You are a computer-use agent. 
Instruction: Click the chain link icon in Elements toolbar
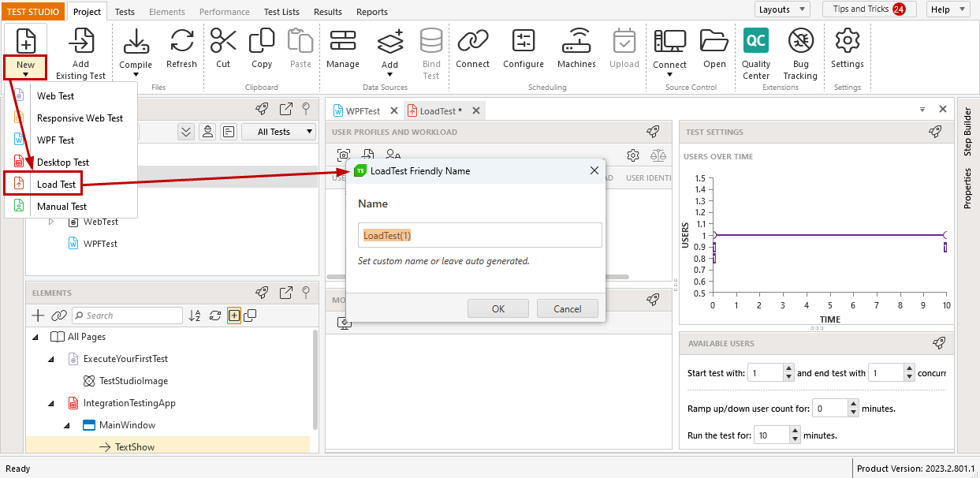58,316
